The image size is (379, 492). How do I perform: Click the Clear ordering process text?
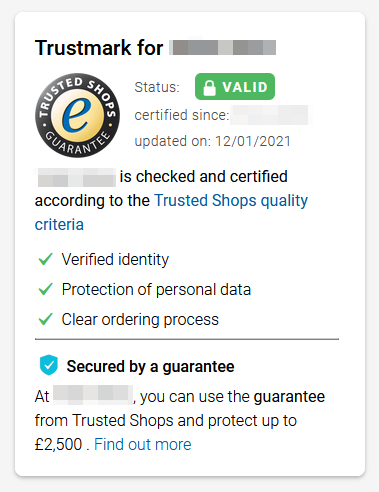point(140,319)
